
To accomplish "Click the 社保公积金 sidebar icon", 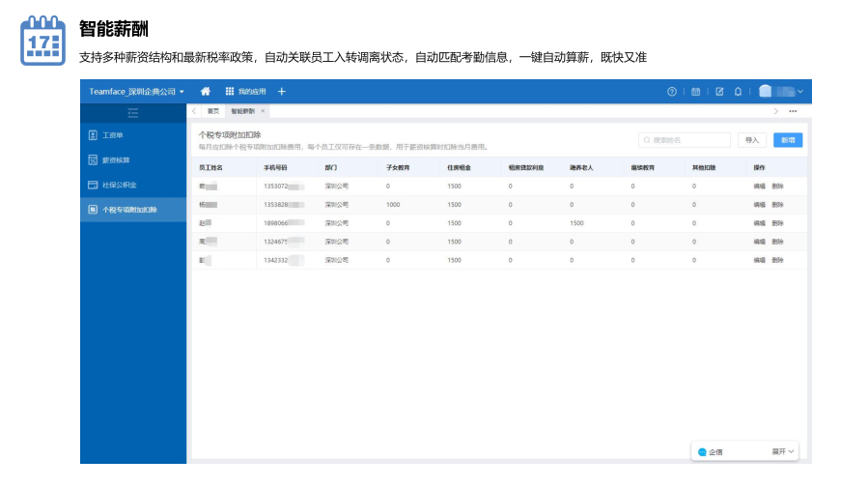I will pos(93,185).
